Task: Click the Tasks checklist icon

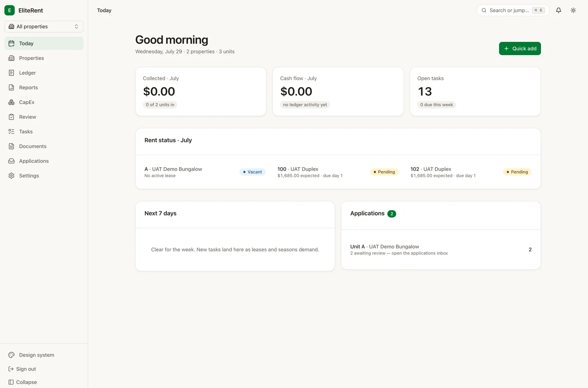Action: (x=11, y=132)
